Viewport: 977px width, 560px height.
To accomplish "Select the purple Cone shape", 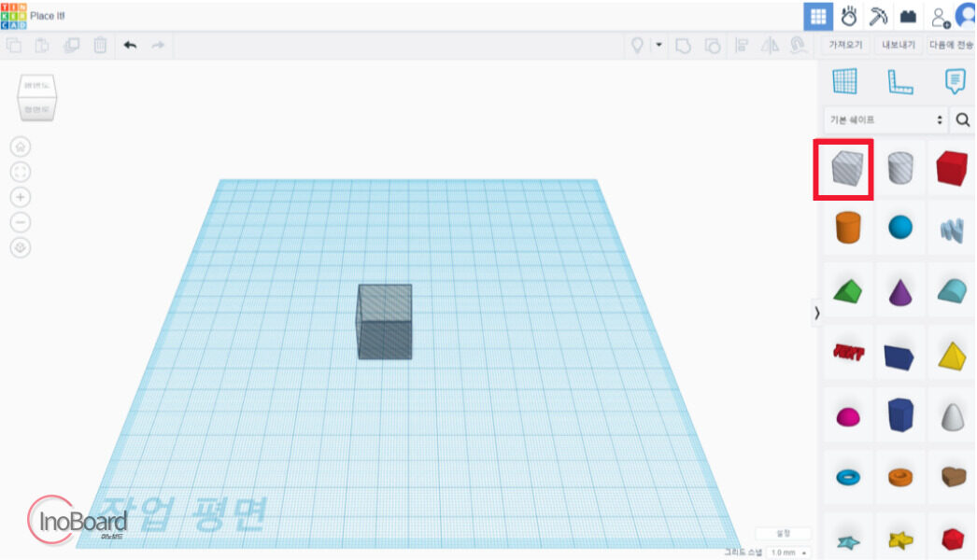I will [900, 291].
